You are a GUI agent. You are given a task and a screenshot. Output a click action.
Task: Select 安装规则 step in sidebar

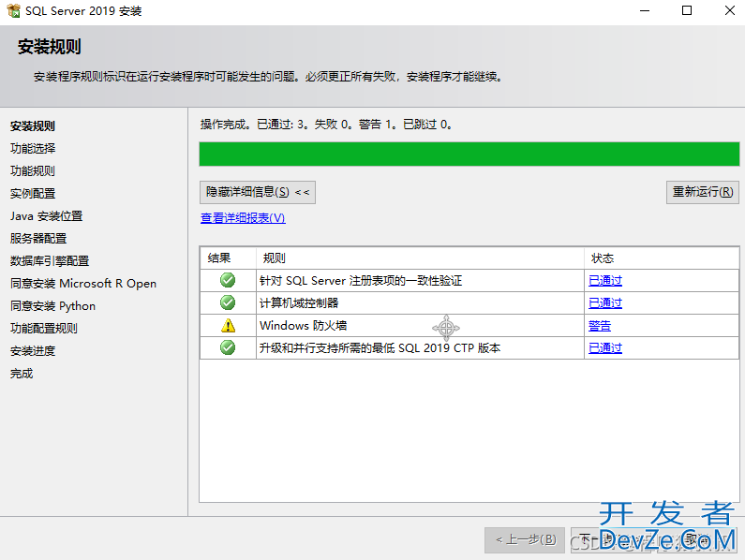click(33, 126)
